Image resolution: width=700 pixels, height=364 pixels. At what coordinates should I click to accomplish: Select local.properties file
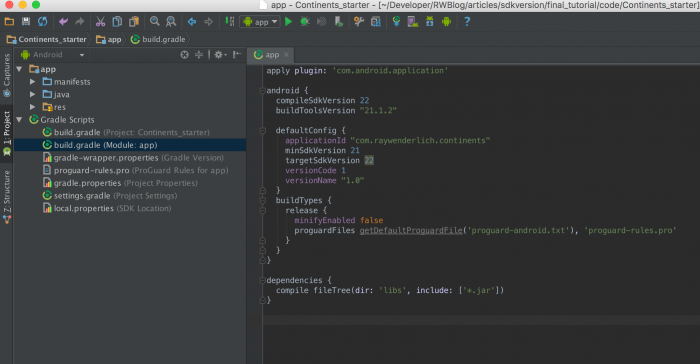(129, 209)
